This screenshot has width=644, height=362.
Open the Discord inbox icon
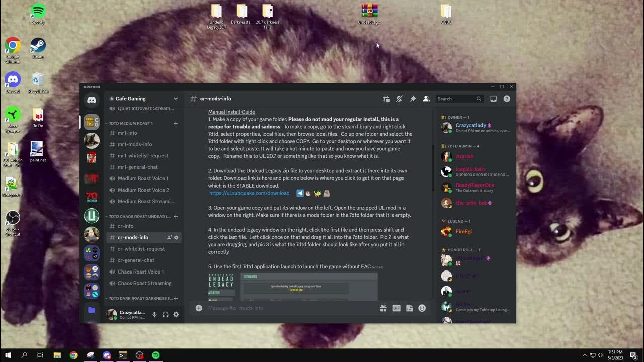coord(494,99)
